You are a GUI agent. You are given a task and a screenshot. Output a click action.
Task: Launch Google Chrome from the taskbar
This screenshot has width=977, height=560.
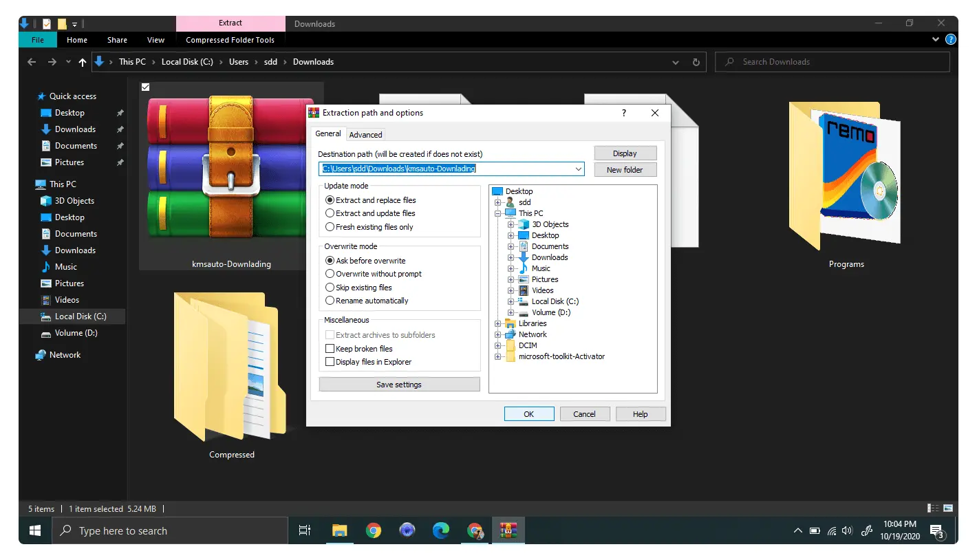[x=374, y=530]
